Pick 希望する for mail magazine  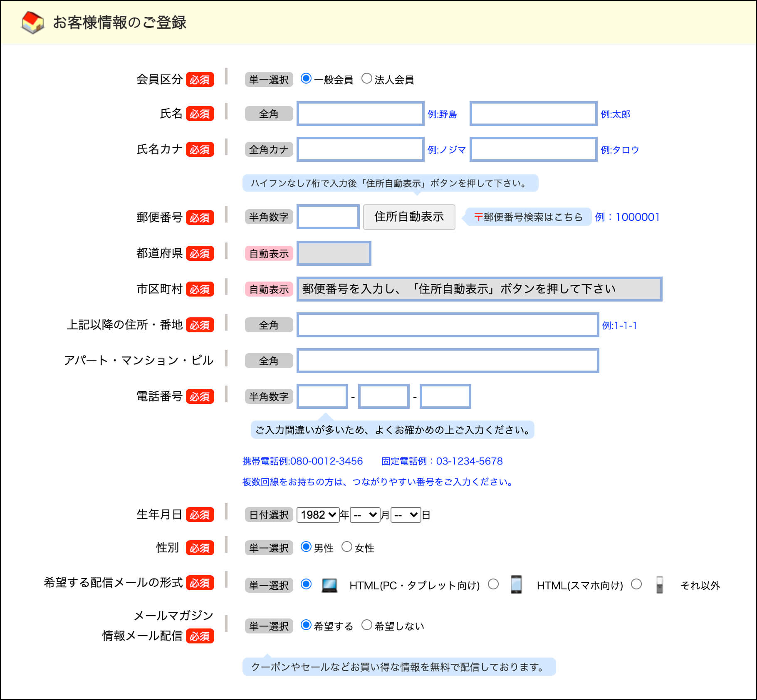tap(306, 625)
